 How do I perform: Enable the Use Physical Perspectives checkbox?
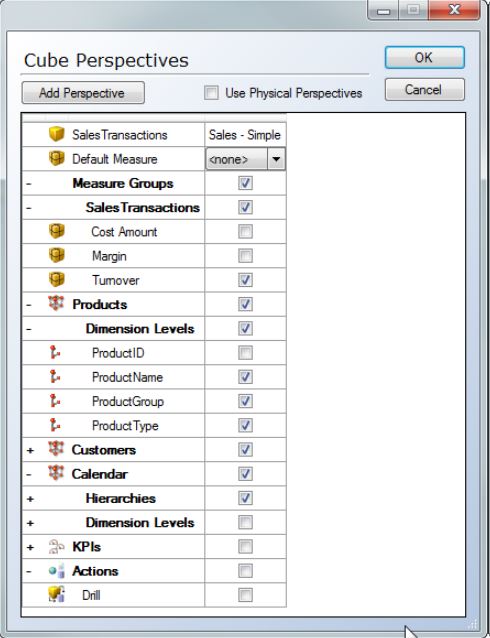[x=211, y=93]
